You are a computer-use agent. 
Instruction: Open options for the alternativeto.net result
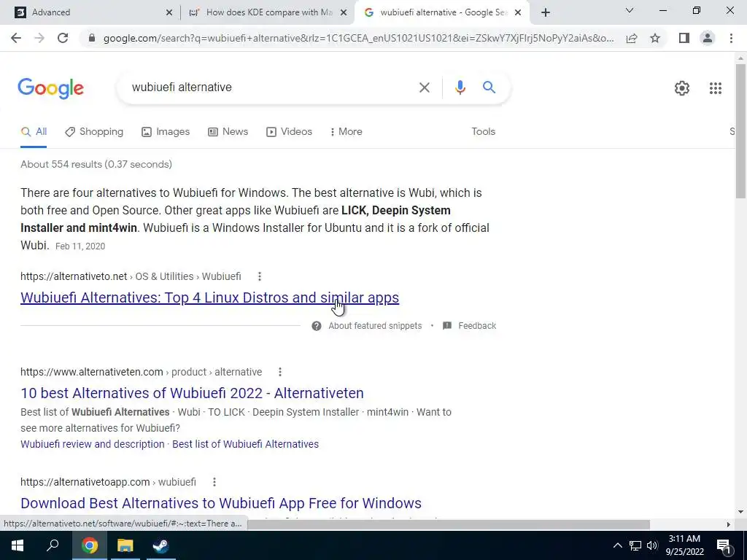coord(259,276)
